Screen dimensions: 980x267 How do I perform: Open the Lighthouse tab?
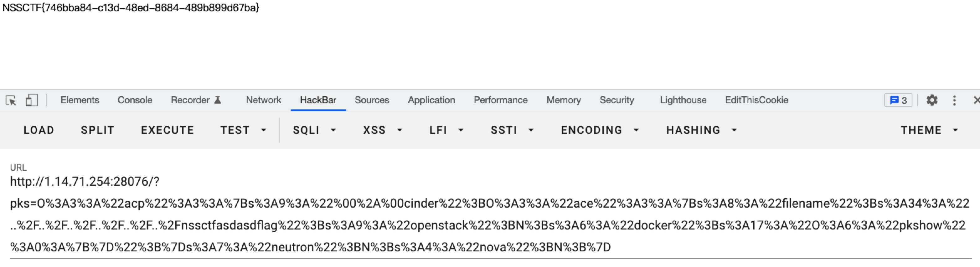click(683, 100)
